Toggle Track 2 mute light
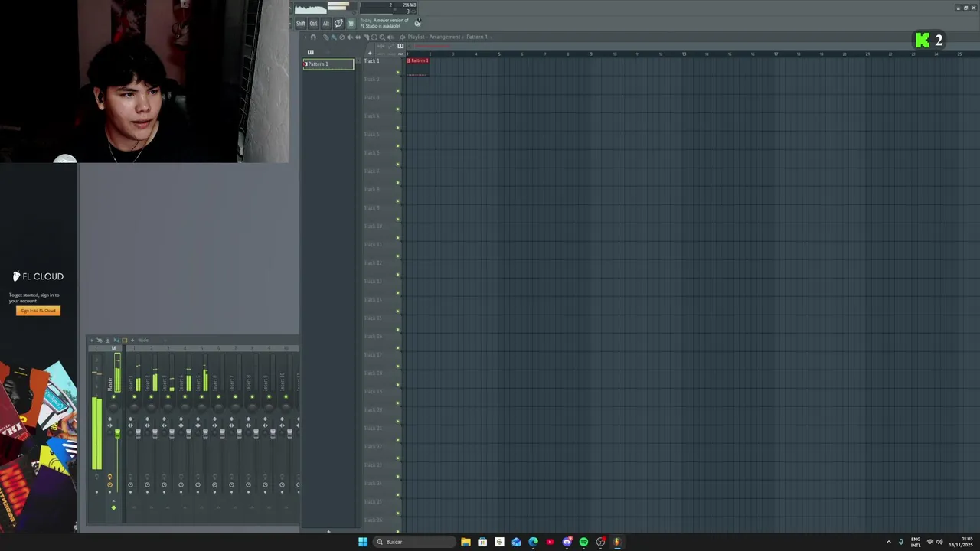980x551 pixels. 398,91
